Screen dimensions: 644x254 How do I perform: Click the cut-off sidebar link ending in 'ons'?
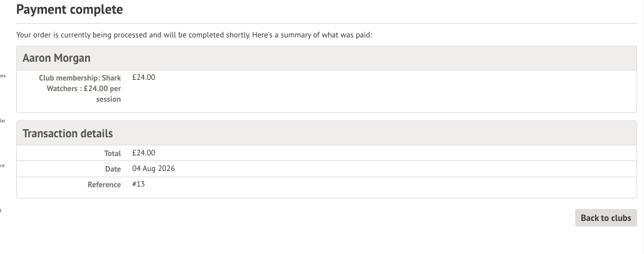(x=3, y=76)
